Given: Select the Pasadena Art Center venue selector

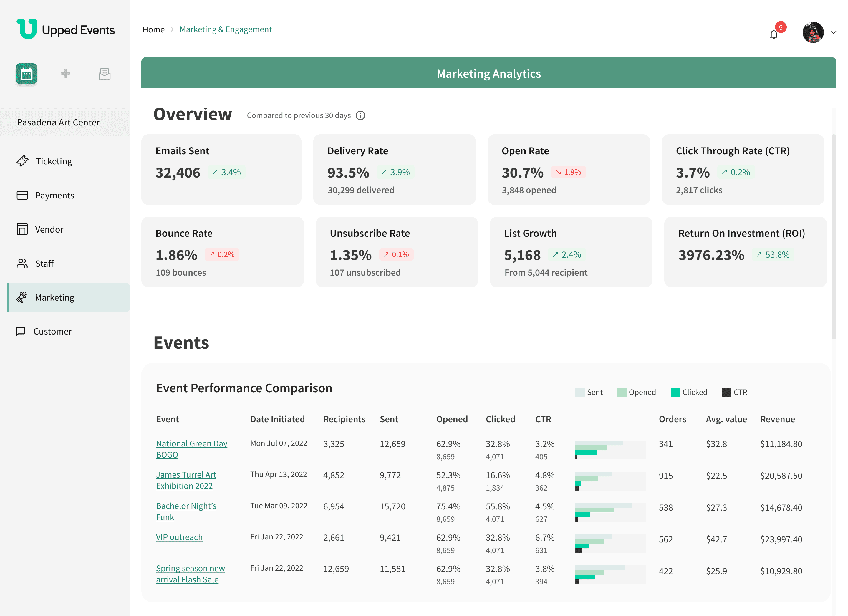Looking at the screenshot, I should pyautogui.click(x=59, y=122).
